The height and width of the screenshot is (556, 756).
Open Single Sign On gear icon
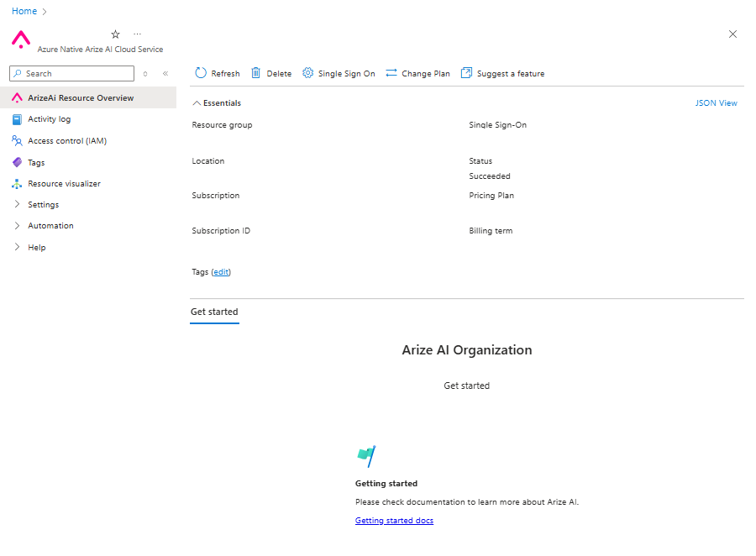tap(307, 73)
